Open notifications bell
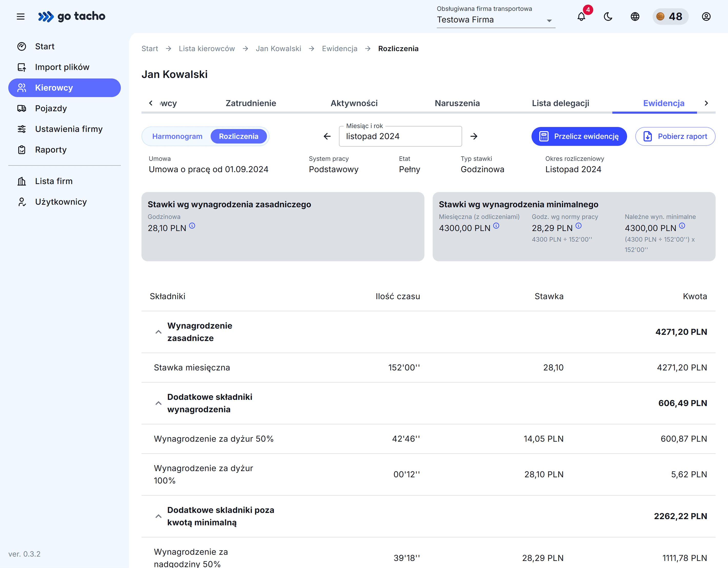 pos(581,16)
